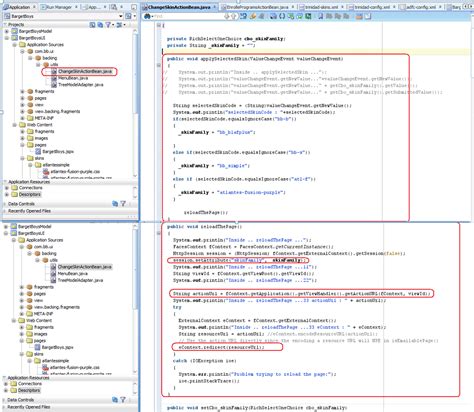Click the refresh icon in Data Controls bar
Viewport: 474px width, 412px height.
[x=115, y=204]
